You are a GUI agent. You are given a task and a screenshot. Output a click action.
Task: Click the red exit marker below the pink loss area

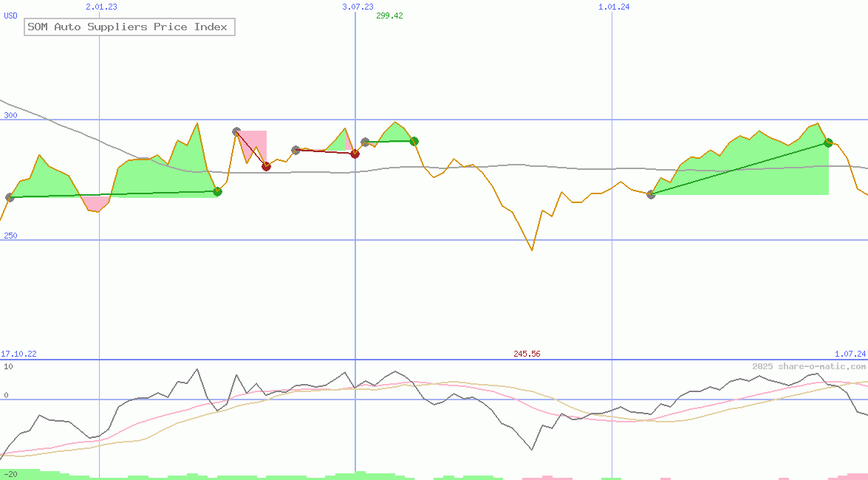point(266,166)
